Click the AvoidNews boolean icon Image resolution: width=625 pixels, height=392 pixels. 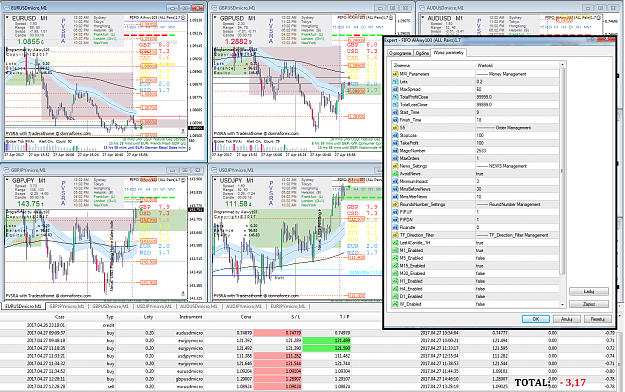click(x=395, y=174)
